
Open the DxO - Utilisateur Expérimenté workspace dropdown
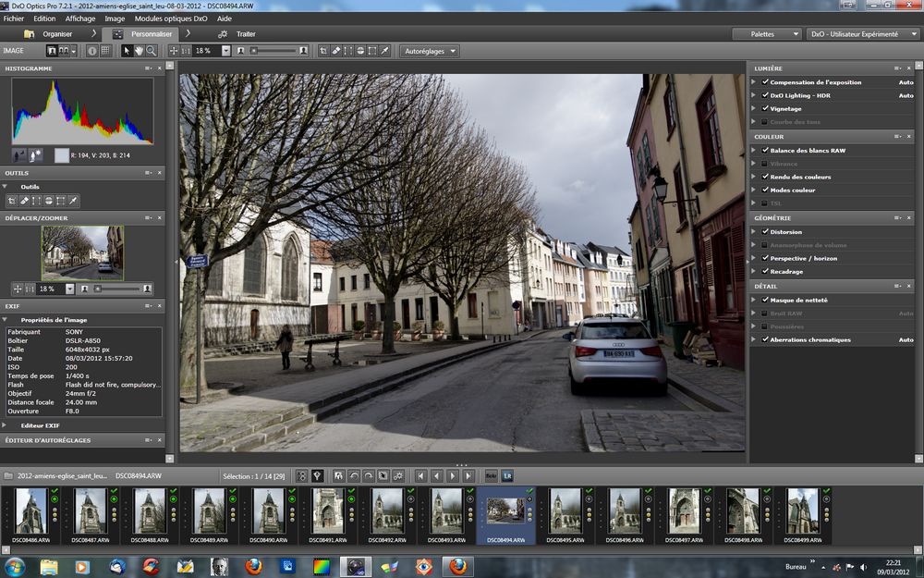(x=863, y=34)
